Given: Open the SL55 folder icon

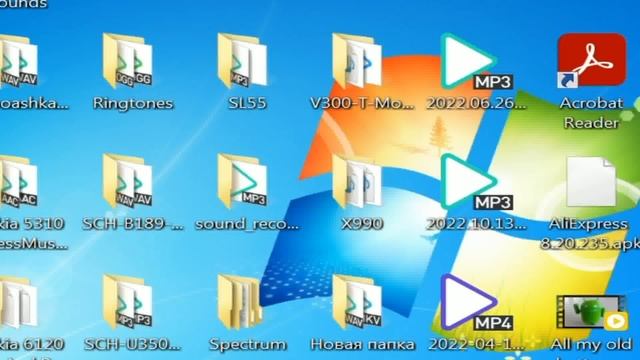Looking at the screenshot, I should [x=242, y=61].
